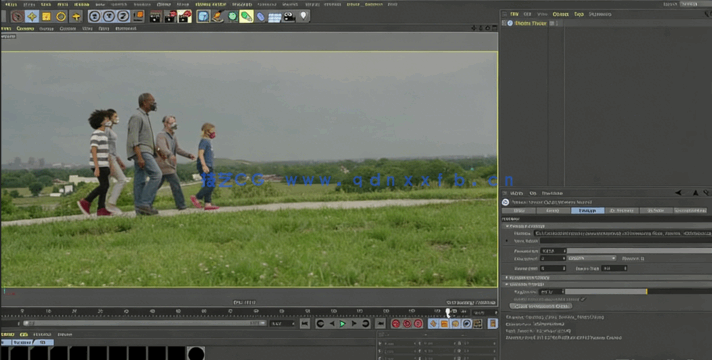Toggle Rotation keyframe recording icon
The image size is (712, 360).
click(455, 324)
